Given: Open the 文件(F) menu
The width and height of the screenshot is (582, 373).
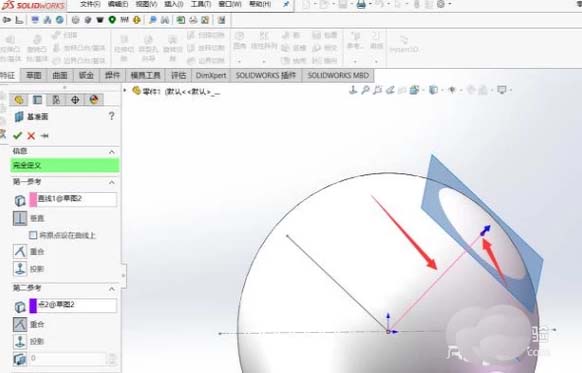Looking at the screenshot, I should click(x=90, y=4).
